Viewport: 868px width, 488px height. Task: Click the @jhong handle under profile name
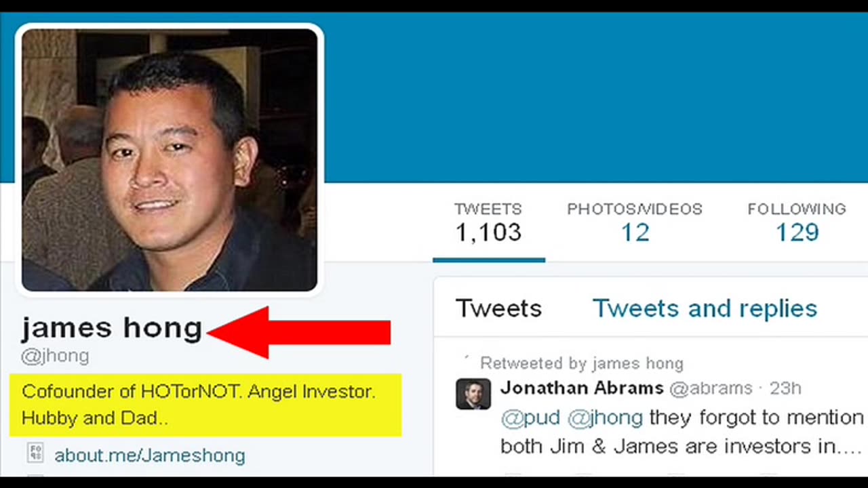[55, 356]
